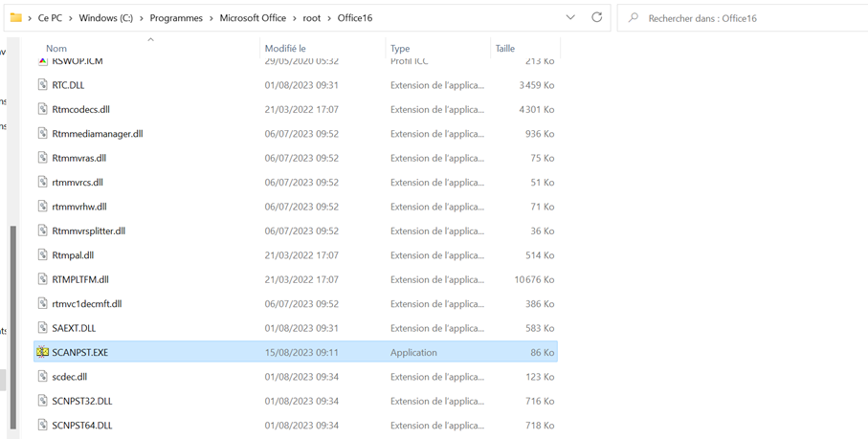Click the rtmvc1decmft.dll file icon
Image resolution: width=868 pixels, height=439 pixels.
point(43,304)
